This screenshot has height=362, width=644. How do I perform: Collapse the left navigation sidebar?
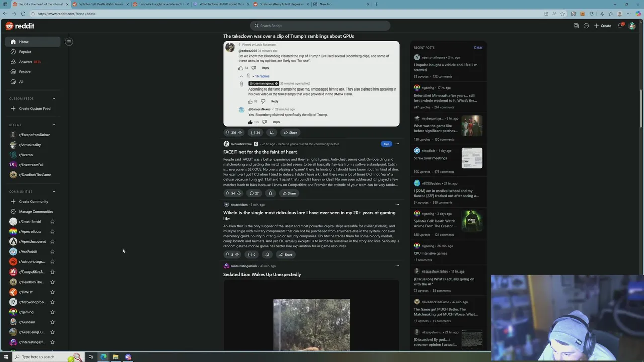pyautogui.click(x=69, y=42)
